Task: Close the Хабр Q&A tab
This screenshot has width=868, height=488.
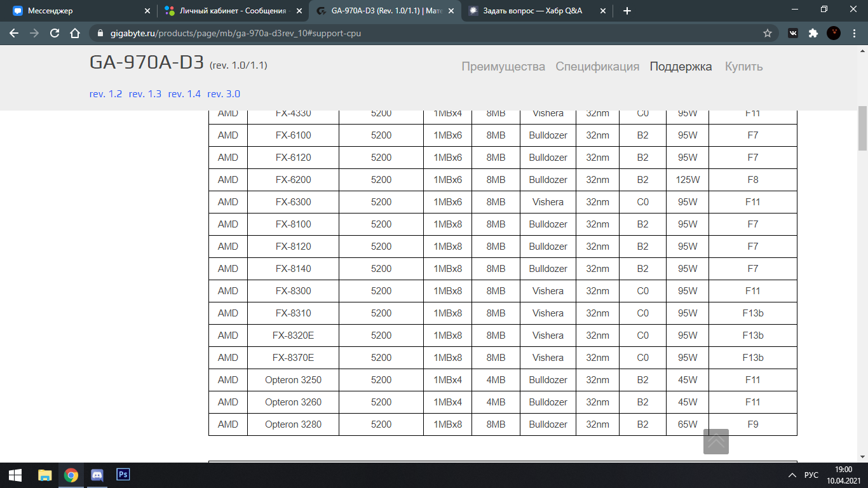Action: pyautogui.click(x=602, y=11)
